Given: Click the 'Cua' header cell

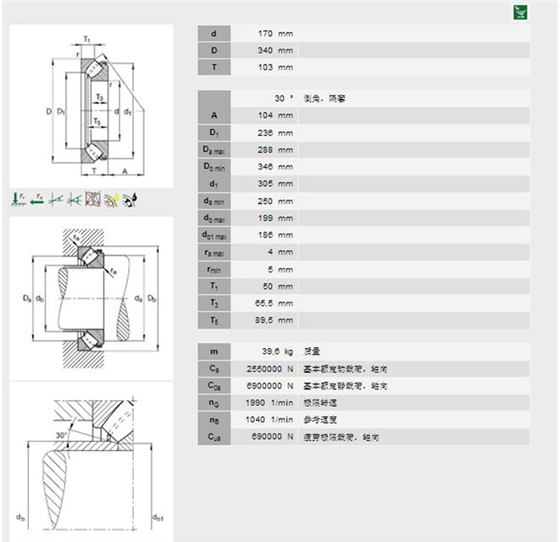Looking at the screenshot, I should [214, 436].
